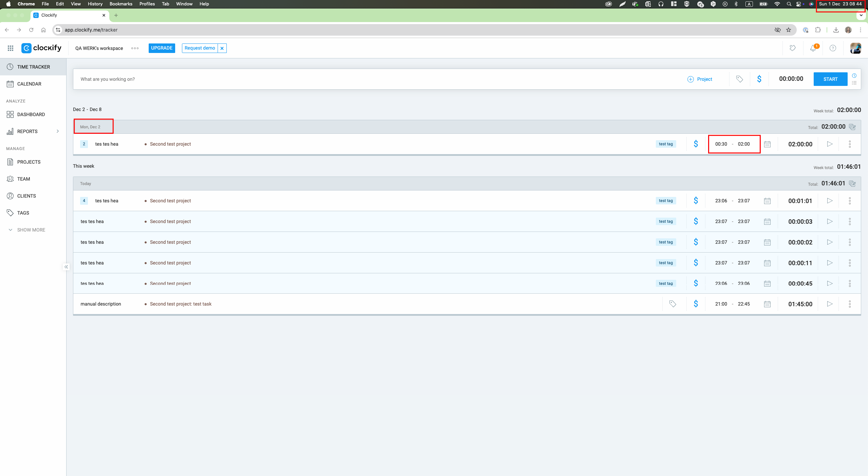Image resolution: width=868 pixels, height=476 pixels.
Task: Open Chrome History menu
Action: coord(95,4)
